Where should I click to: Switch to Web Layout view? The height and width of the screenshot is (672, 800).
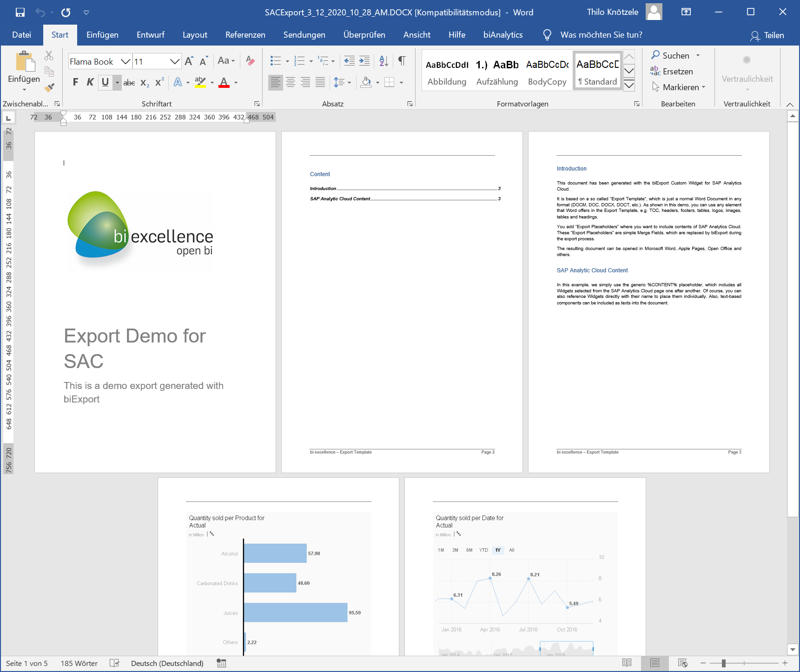pos(682,663)
